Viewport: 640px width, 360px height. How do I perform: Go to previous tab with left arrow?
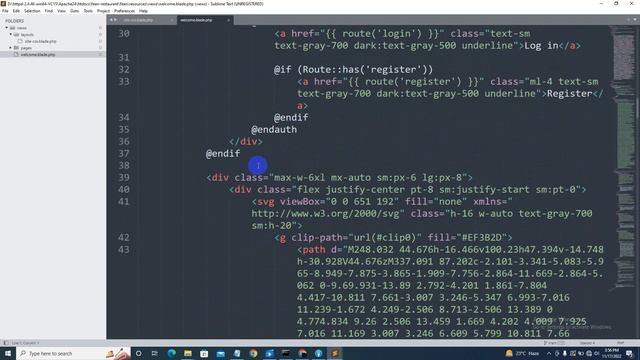111,20
